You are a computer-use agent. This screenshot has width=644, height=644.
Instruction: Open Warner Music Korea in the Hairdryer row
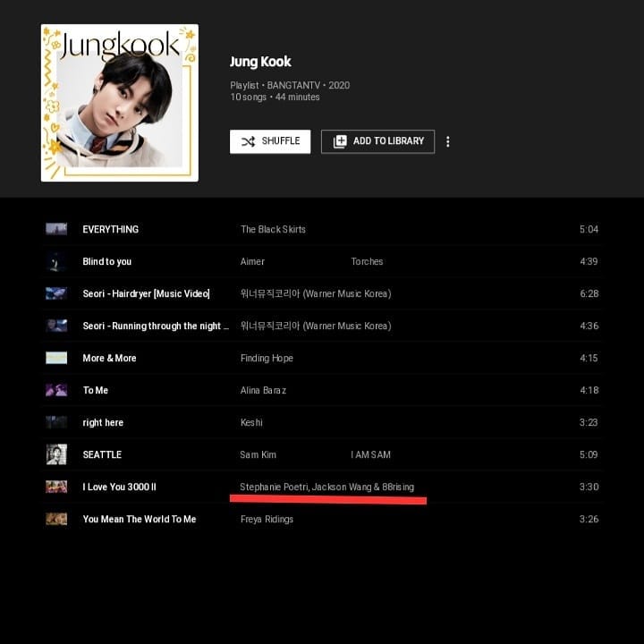click(316, 293)
